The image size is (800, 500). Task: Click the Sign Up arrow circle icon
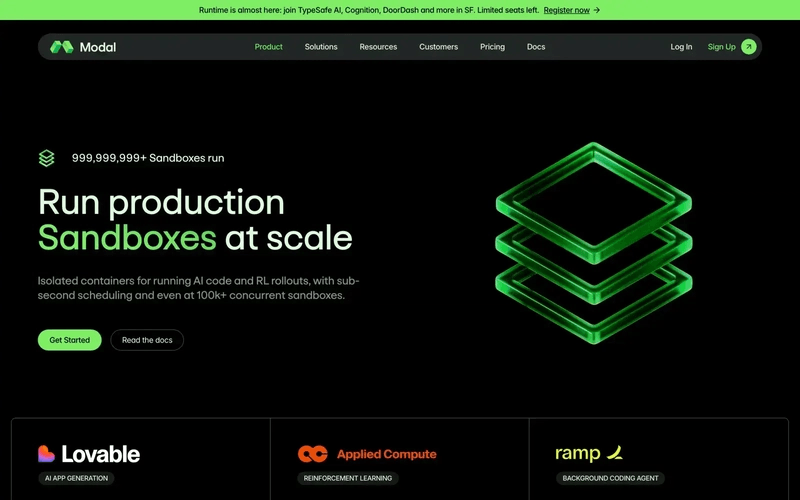click(x=748, y=47)
